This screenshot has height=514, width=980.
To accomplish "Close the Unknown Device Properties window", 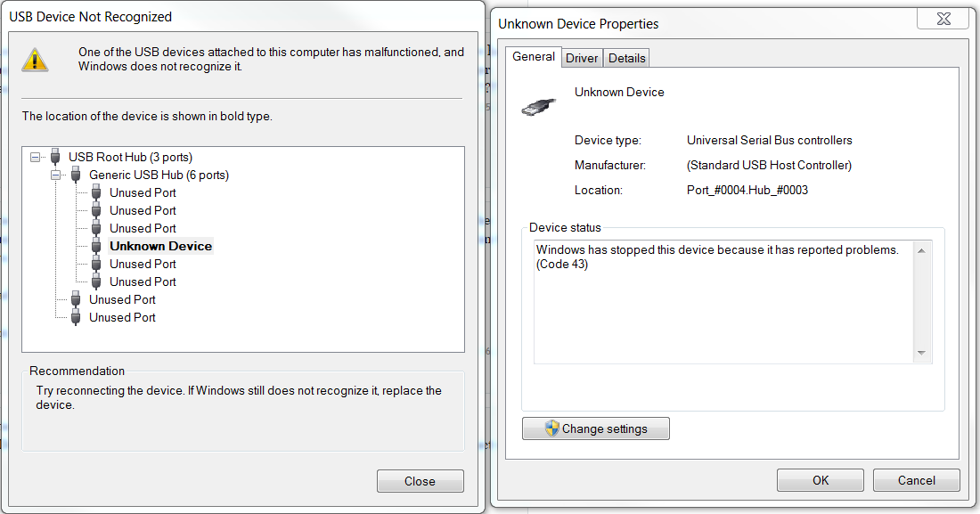I will coord(943,19).
